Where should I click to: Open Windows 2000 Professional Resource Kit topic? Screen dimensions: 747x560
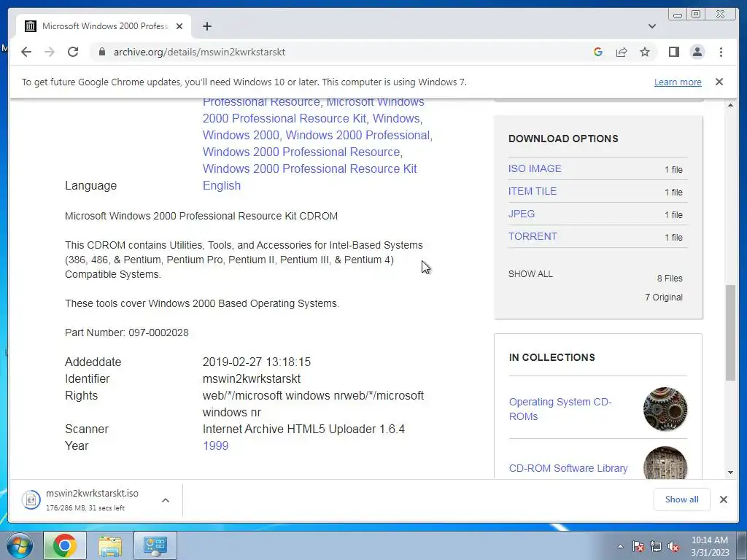click(x=309, y=168)
